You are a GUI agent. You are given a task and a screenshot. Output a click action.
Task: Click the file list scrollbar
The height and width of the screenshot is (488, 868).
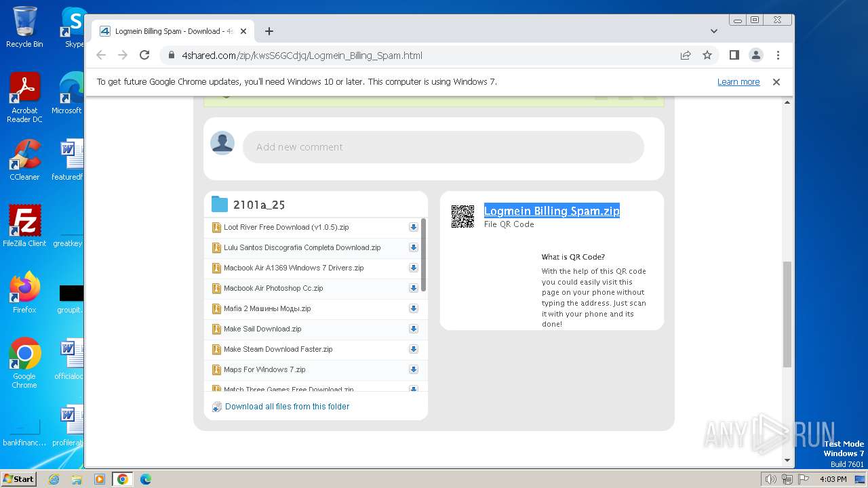click(424, 255)
